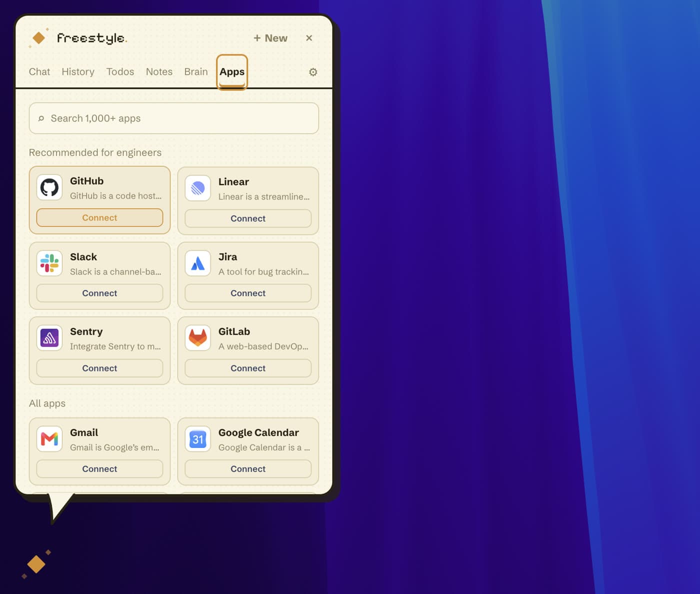This screenshot has width=700, height=594.
Task: Select the Apps tab
Action: point(232,72)
